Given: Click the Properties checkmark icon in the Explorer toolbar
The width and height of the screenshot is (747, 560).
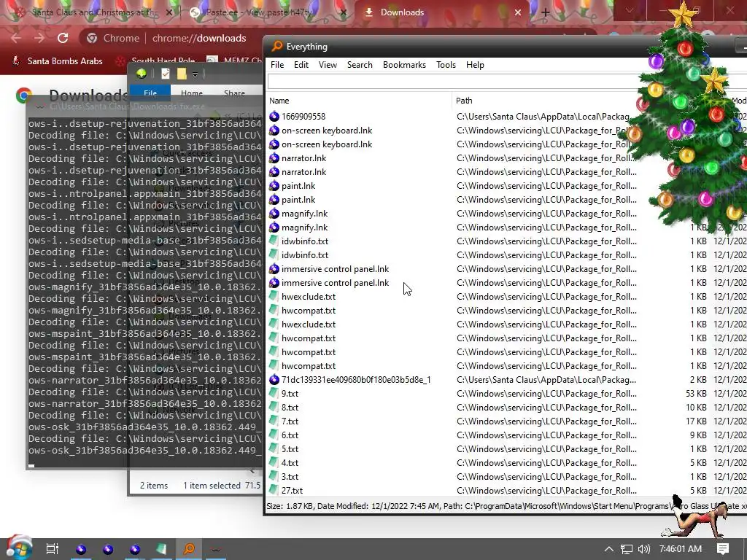Looking at the screenshot, I should pos(166,74).
